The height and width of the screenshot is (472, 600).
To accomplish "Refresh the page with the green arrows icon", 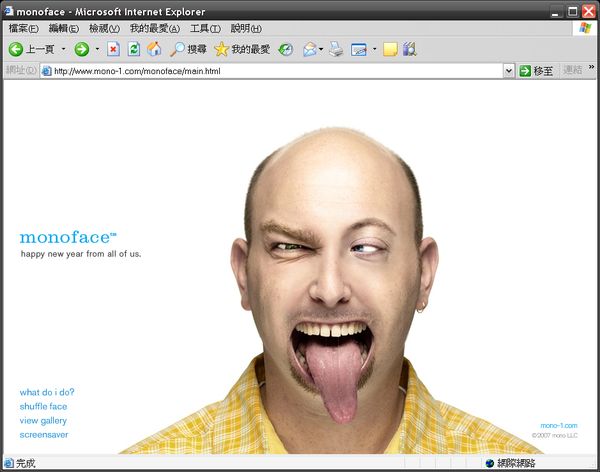I will pyautogui.click(x=134, y=49).
